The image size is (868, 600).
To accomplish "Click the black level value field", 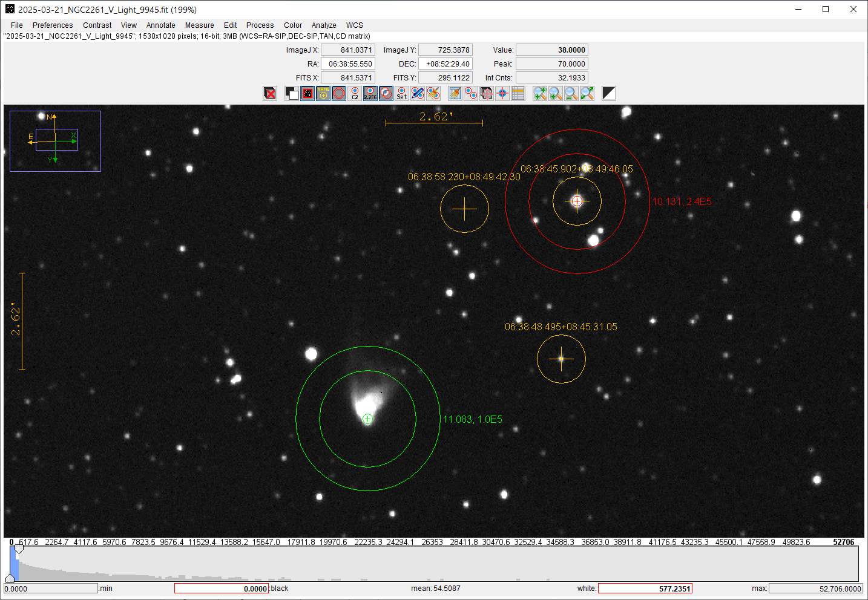I will point(222,589).
